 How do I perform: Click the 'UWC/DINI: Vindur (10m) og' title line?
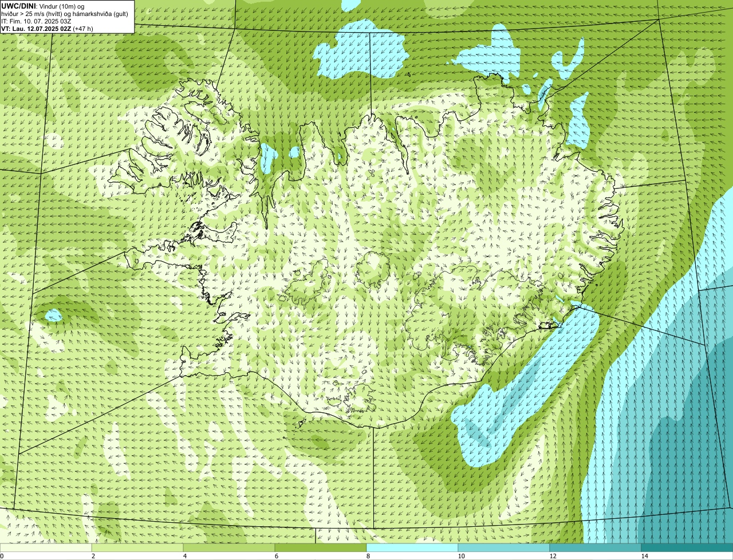click(43, 6)
